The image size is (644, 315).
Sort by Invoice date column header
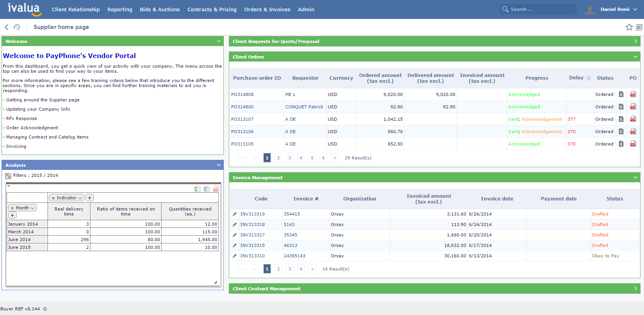497,199
